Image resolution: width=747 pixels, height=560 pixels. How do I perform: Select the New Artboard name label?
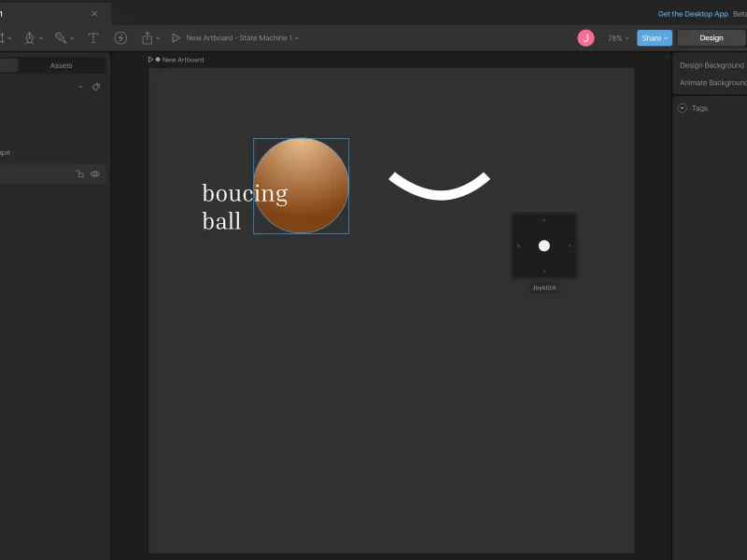pos(183,60)
